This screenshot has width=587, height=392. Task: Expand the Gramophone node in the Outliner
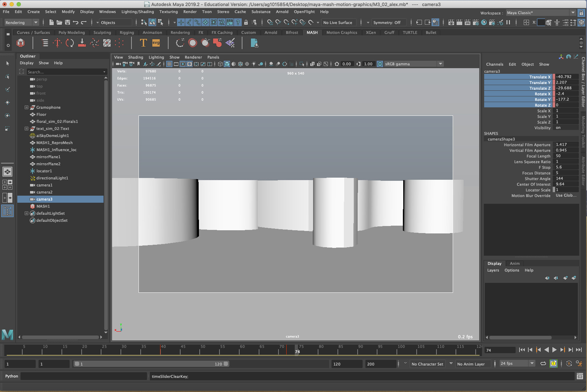pyautogui.click(x=27, y=107)
